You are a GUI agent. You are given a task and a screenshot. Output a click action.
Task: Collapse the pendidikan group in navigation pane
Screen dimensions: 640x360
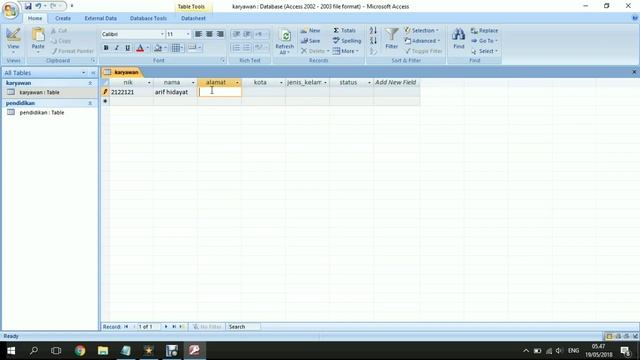point(90,103)
